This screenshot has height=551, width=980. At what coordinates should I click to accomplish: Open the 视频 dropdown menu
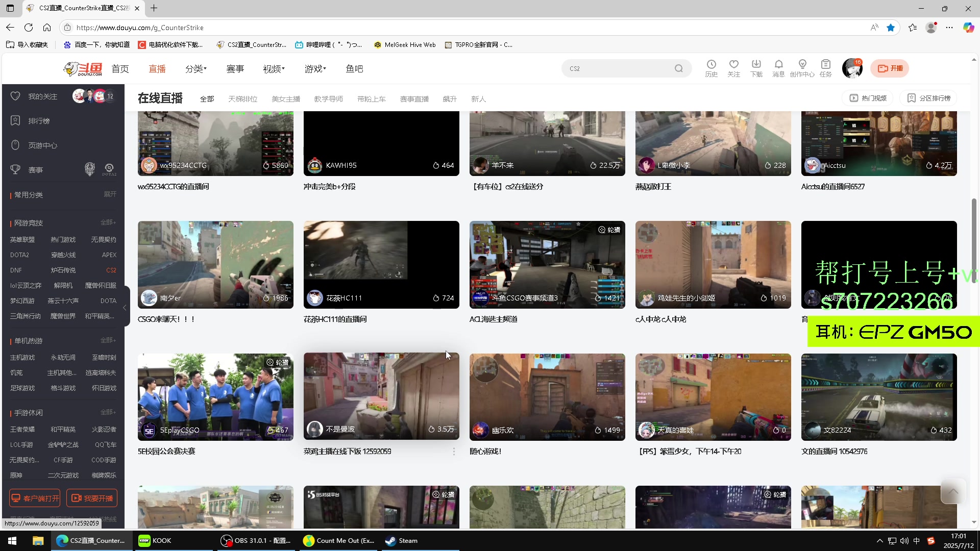pyautogui.click(x=274, y=69)
